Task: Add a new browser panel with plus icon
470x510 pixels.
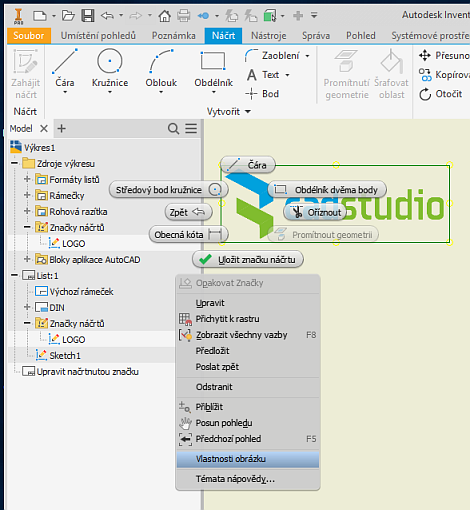Action: 61,128
